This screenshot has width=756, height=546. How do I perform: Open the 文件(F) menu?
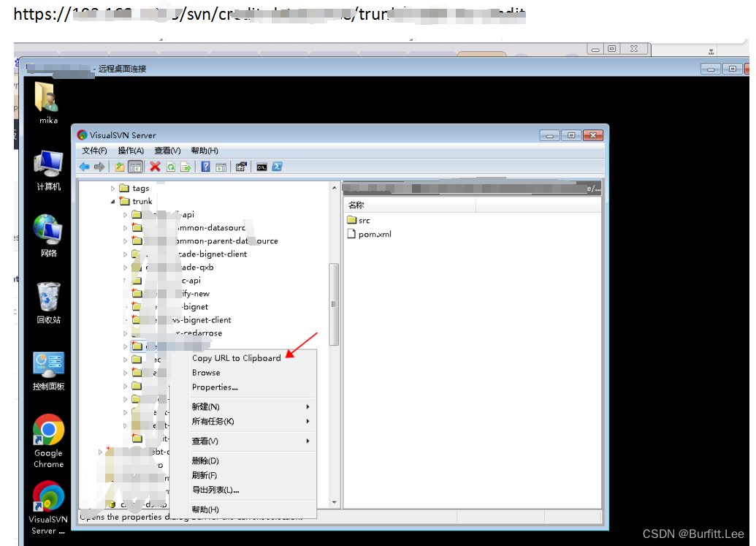click(x=94, y=151)
